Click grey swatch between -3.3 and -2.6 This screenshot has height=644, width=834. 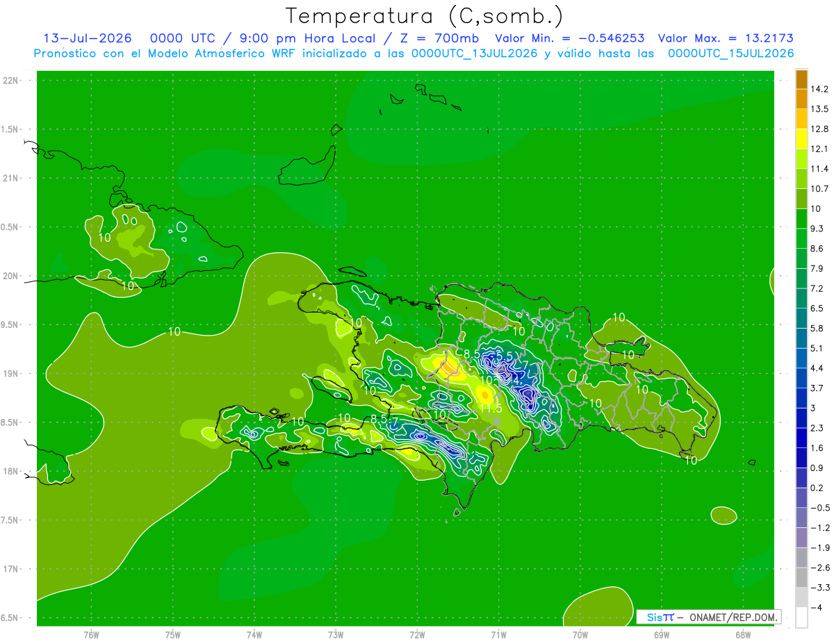801,578
